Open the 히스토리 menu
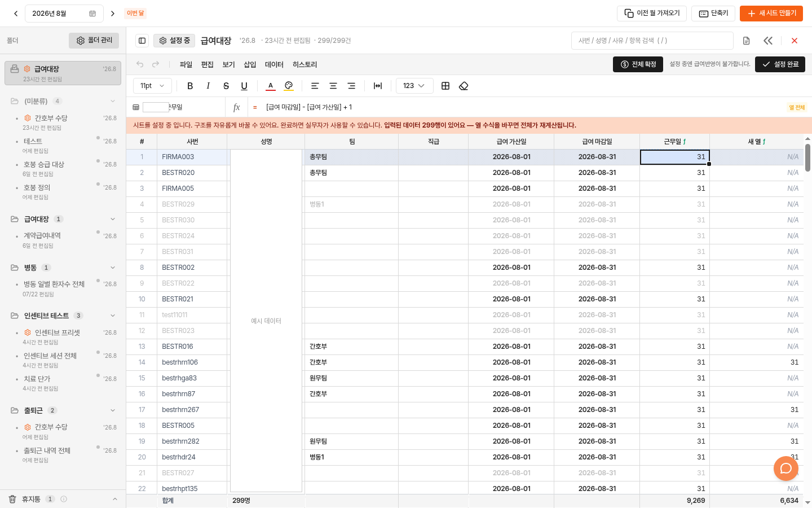812x508 pixels. pos(304,64)
